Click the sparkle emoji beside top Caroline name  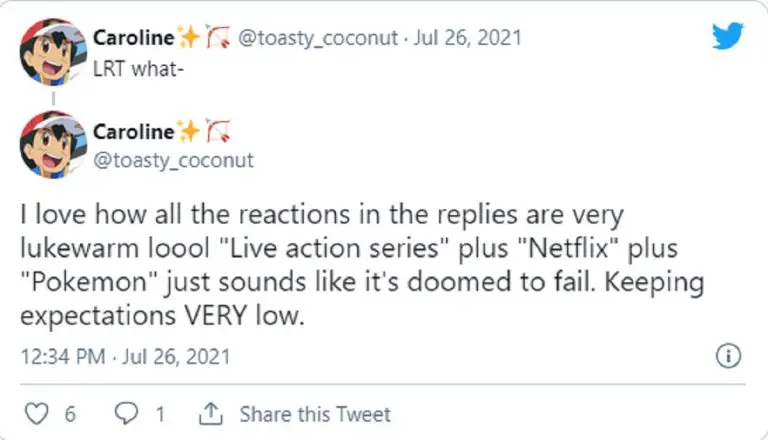click(188, 37)
